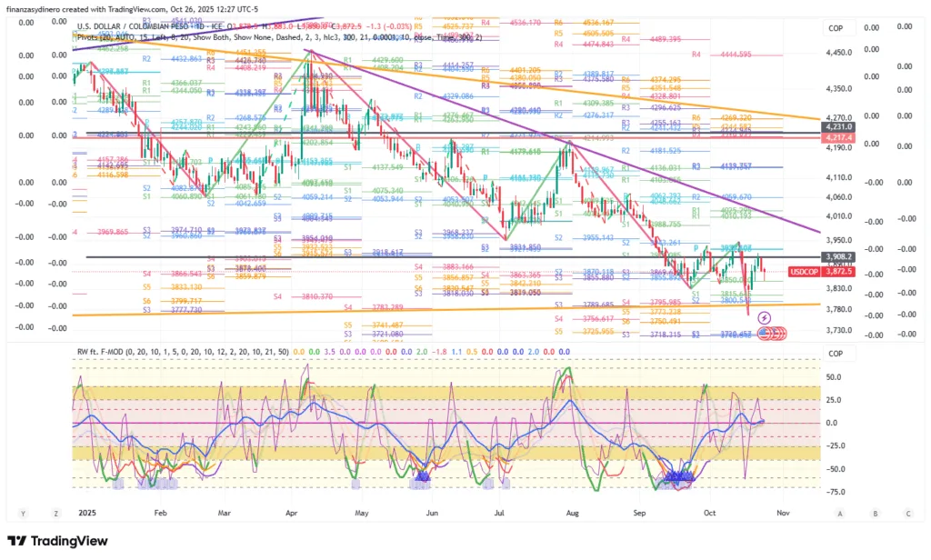Open the COP selector on indicator pane
Viewport: 931px width, 560px height.
(x=836, y=353)
